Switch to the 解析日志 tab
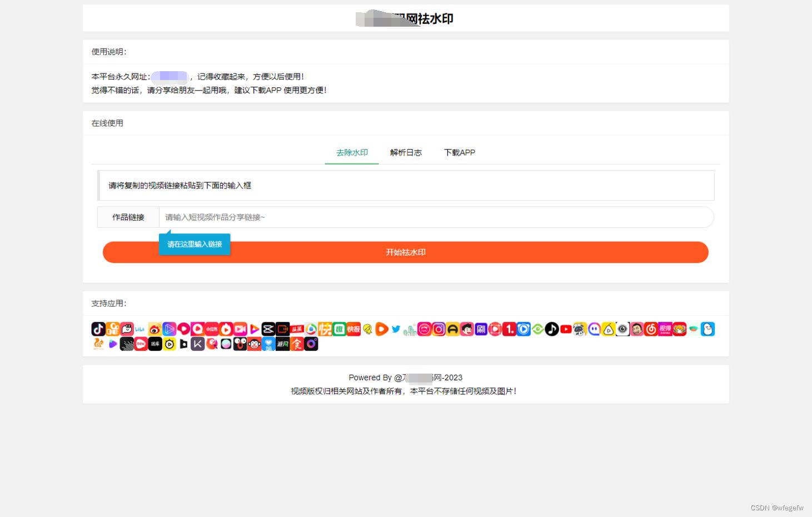 (406, 152)
